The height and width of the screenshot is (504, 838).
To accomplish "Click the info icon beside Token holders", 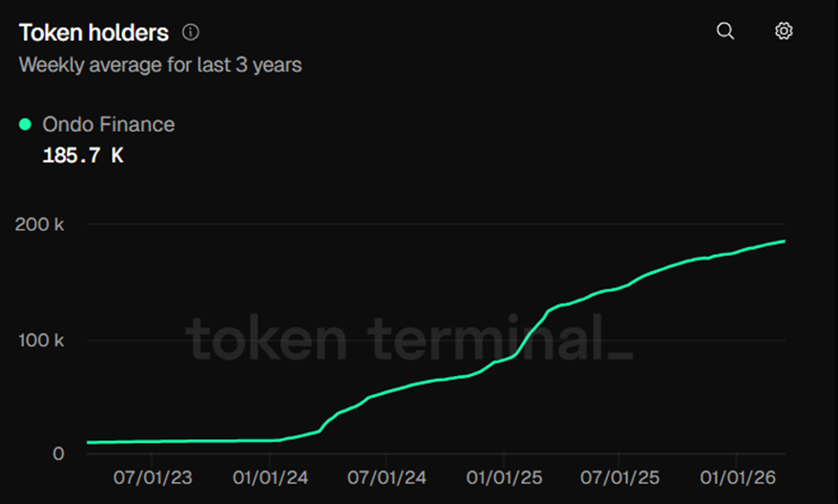I will pyautogui.click(x=191, y=32).
